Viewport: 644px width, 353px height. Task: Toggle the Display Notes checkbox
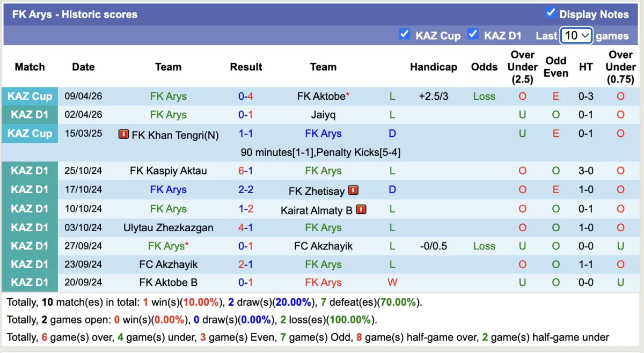pos(551,13)
